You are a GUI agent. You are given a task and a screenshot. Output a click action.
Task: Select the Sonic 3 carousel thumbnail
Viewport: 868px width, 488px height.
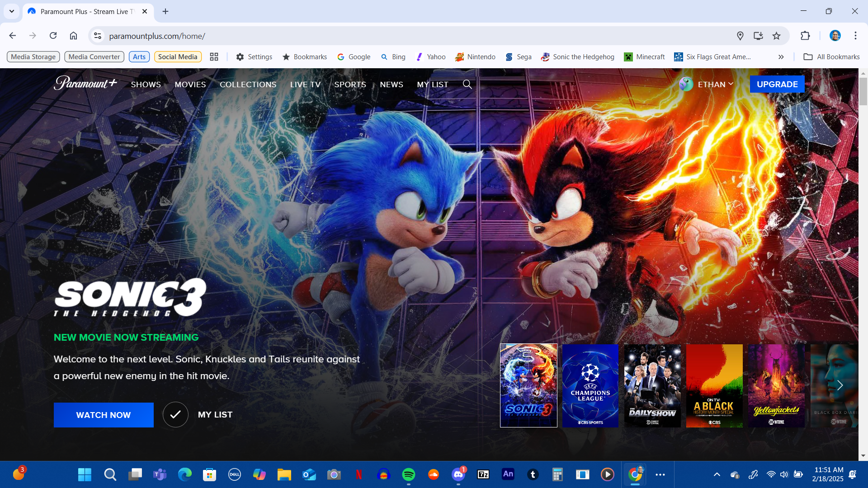pyautogui.click(x=528, y=385)
